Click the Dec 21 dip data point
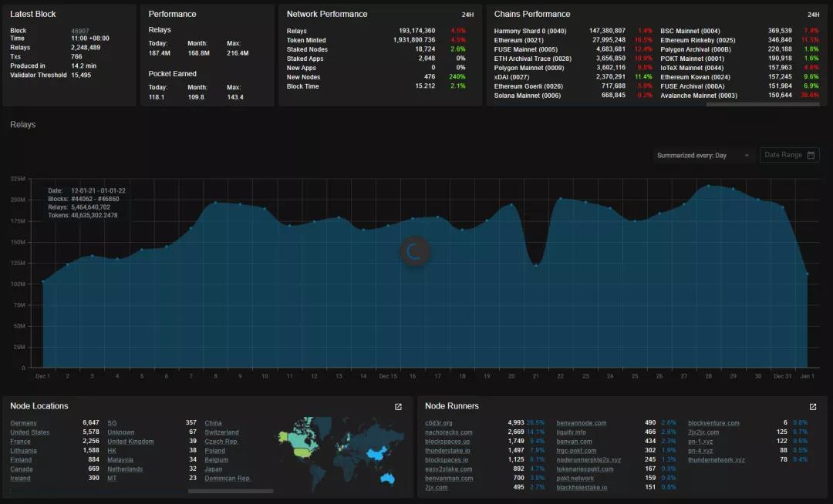This screenshot has width=833, height=504. click(x=536, y=266)
